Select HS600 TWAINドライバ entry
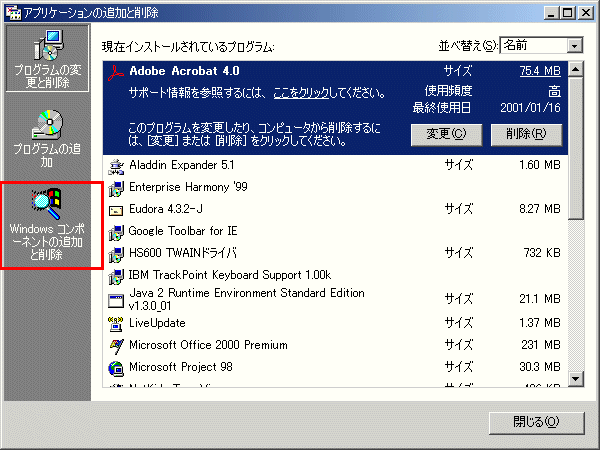Screen dimensions: 600x450 [x=336, y=253]
